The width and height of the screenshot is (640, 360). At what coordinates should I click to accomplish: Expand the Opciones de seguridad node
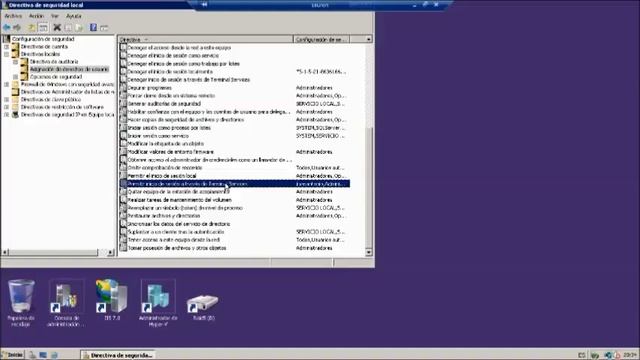coord(16,77)
